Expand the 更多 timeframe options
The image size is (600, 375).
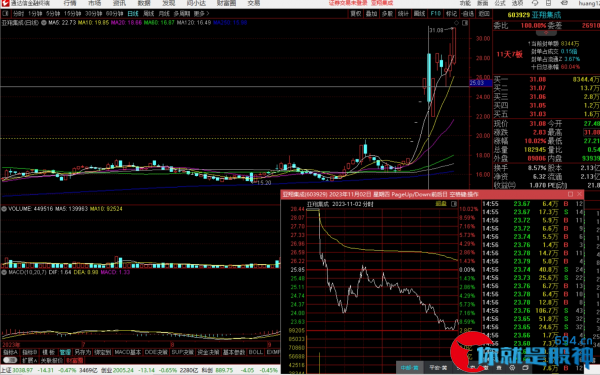pyautogui.click(x=201, y=13)
